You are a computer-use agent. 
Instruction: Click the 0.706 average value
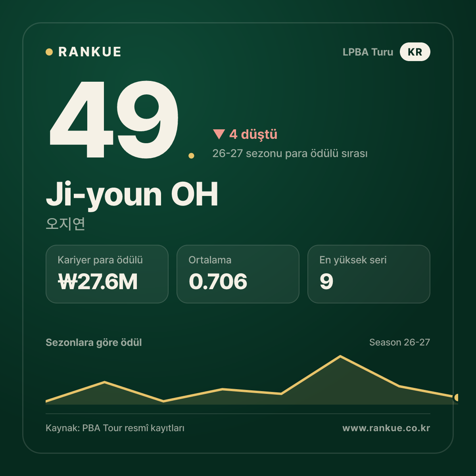218,282
